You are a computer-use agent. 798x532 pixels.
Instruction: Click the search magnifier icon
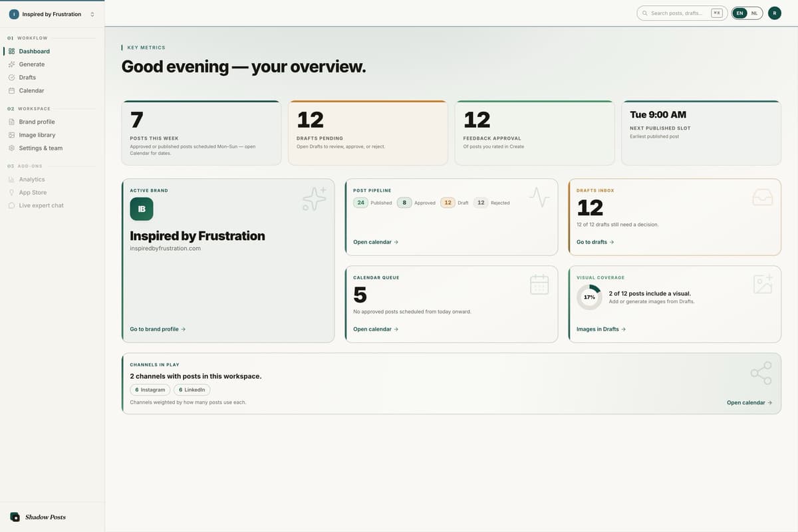click(645, 13)
